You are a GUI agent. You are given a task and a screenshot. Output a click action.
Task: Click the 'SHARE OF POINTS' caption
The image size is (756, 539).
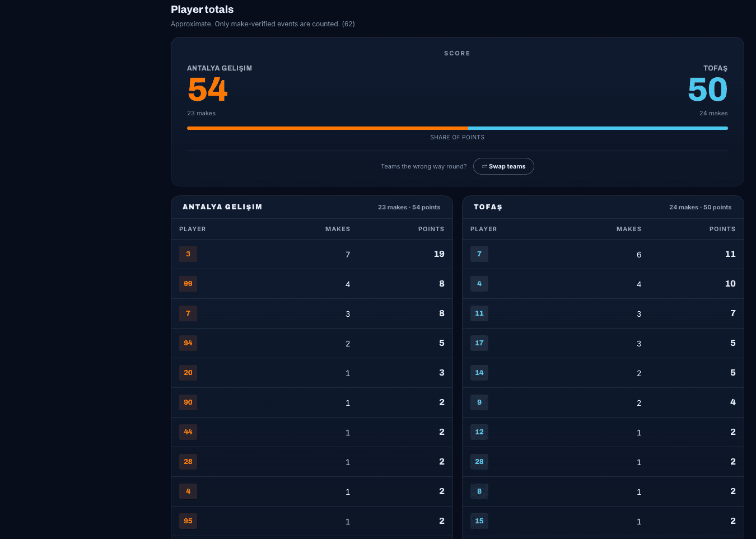tap(458, 137)
